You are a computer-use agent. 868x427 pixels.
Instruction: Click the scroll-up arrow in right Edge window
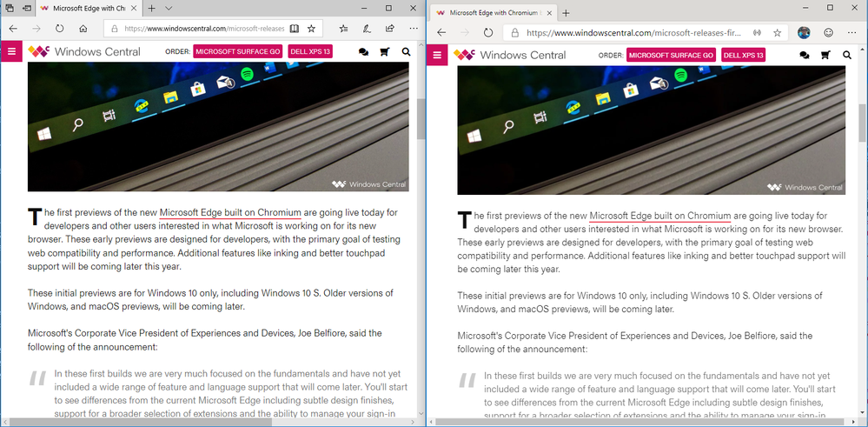click(863, 50)
